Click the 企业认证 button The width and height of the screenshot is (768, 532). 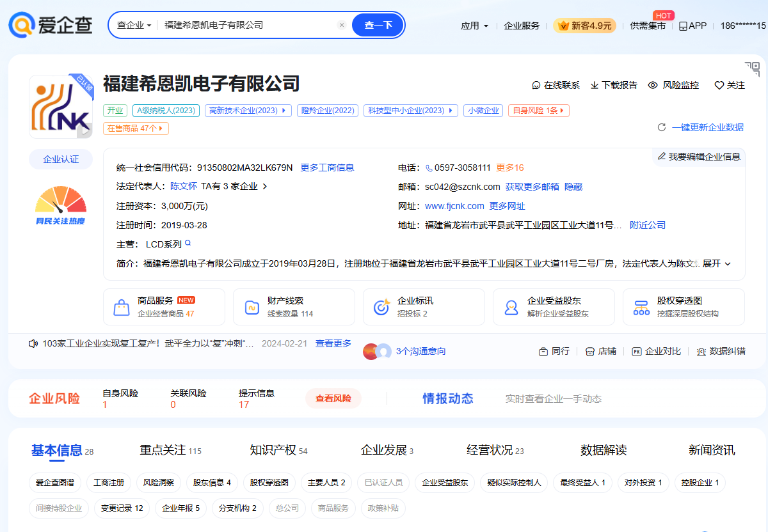pyautogui.click(x=61, y=159)
